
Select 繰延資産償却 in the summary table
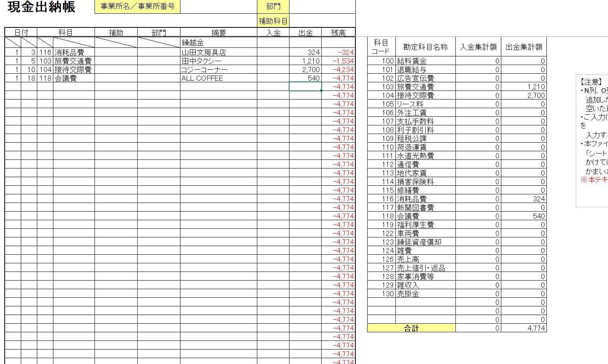[x=426, y=242]
